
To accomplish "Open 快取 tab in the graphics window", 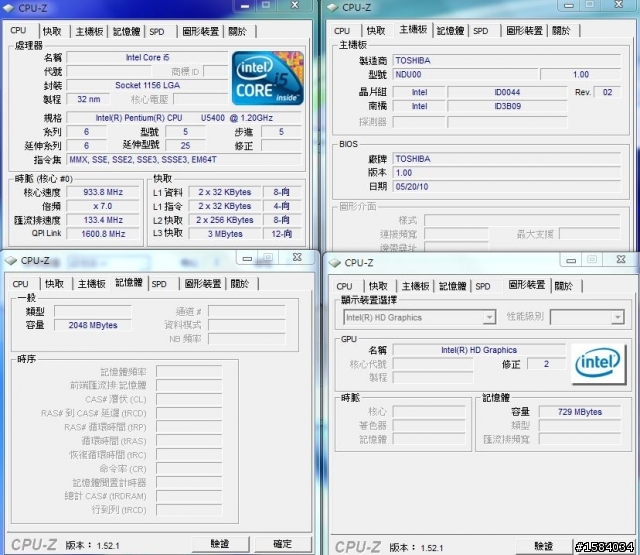I will click(x=378, y=286).
